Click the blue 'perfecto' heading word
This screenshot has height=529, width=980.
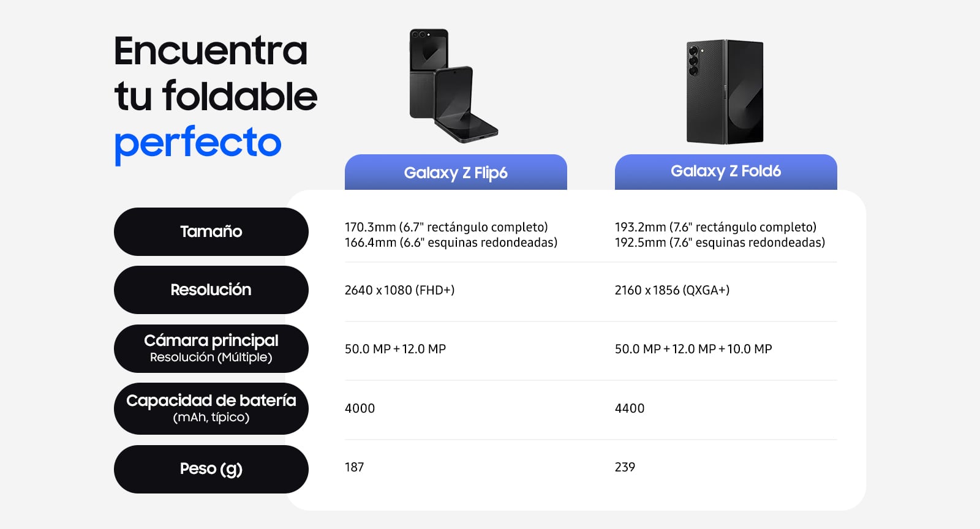coord(198,143)
